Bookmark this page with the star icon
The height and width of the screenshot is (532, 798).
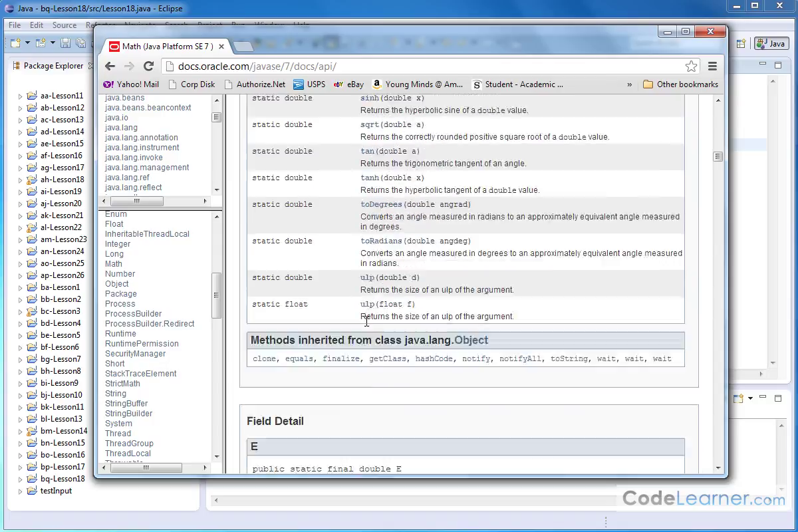(692, 66)
